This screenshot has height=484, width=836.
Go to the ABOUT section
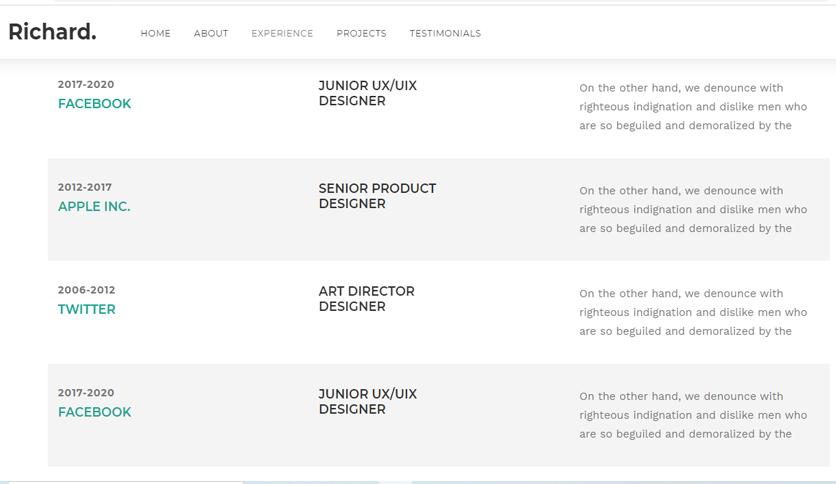tap(211, 34)
